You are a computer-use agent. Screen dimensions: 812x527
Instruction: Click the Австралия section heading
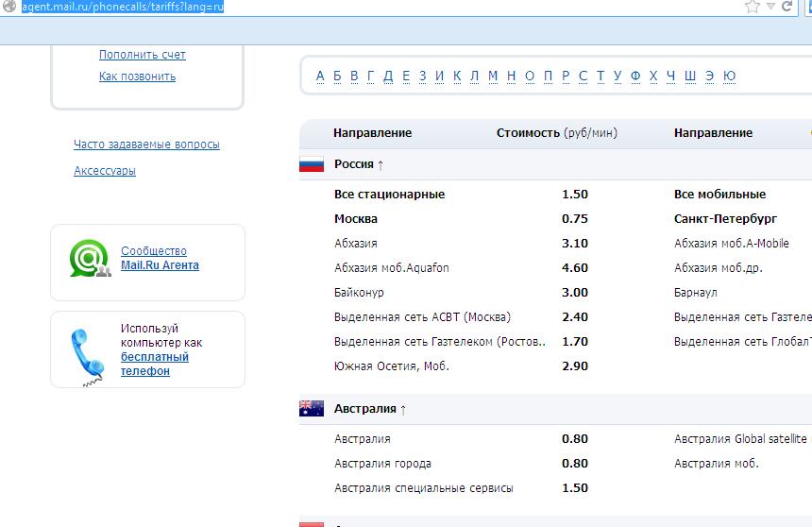click(x=365, y=409)
